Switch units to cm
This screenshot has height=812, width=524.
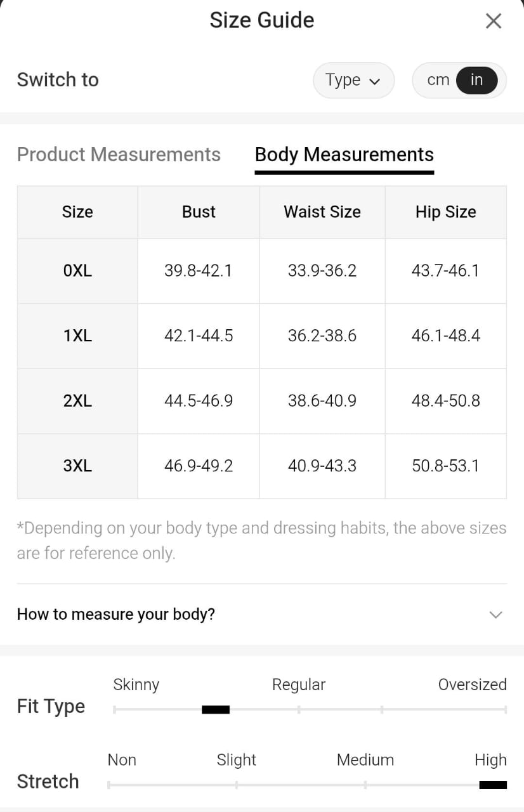click(438, 80)
